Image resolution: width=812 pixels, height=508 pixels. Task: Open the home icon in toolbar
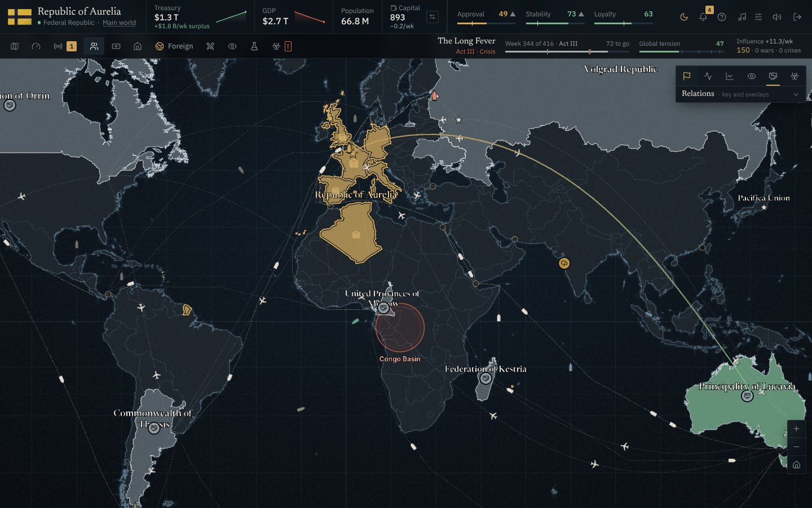tap(138, 46)
